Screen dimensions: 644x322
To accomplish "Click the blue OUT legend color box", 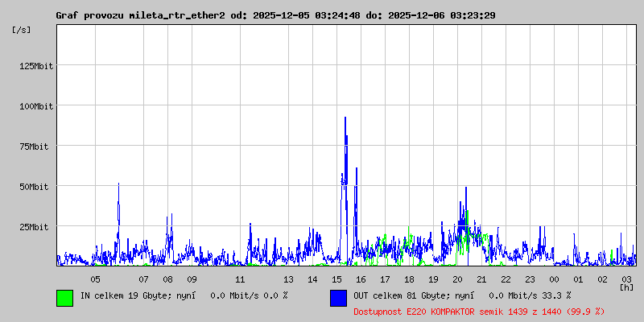I will click(338, 297).
